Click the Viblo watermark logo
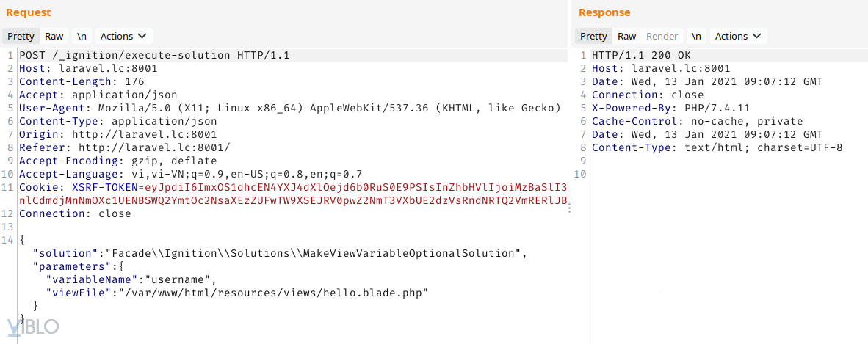Screen dimensions: 868x344 (33, 326)
